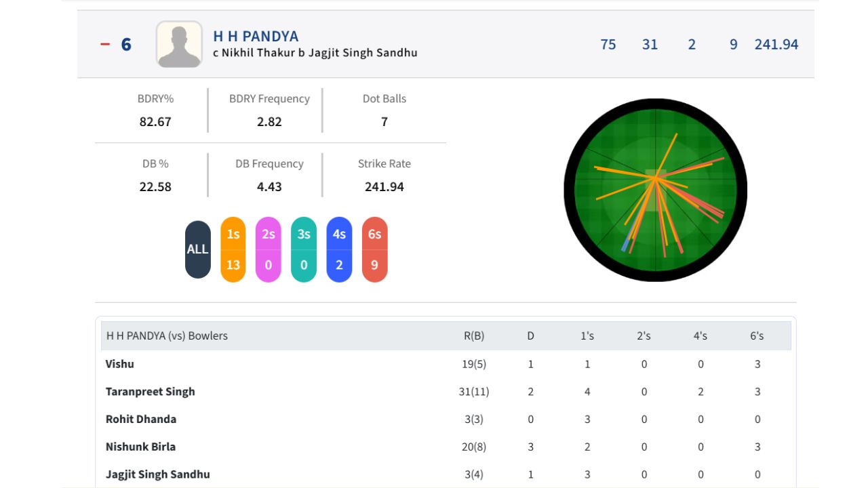Expand the H H PANDYA (vs) Bowlers header
Screen dimensions: 868x488
pyautogui.click(x=166, y=335)
